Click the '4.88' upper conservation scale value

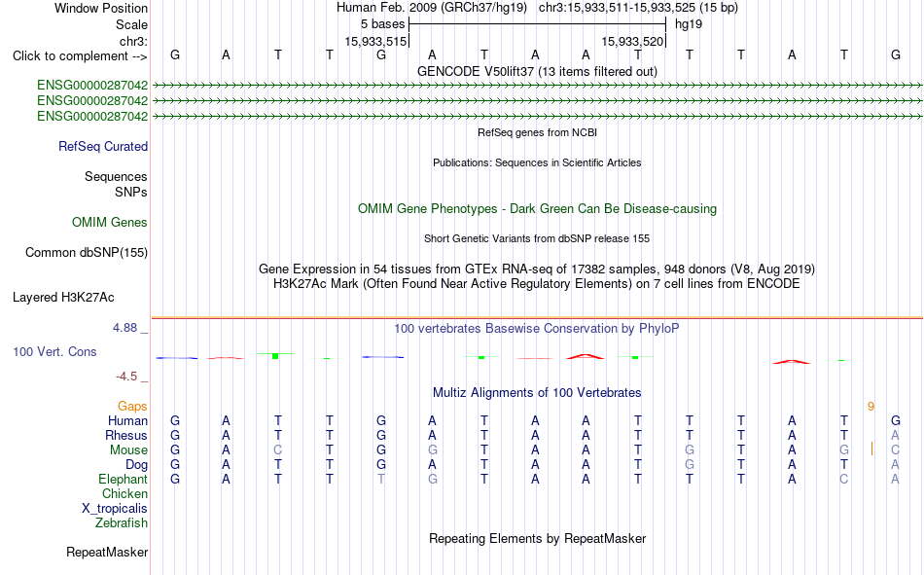click(124, 328)
